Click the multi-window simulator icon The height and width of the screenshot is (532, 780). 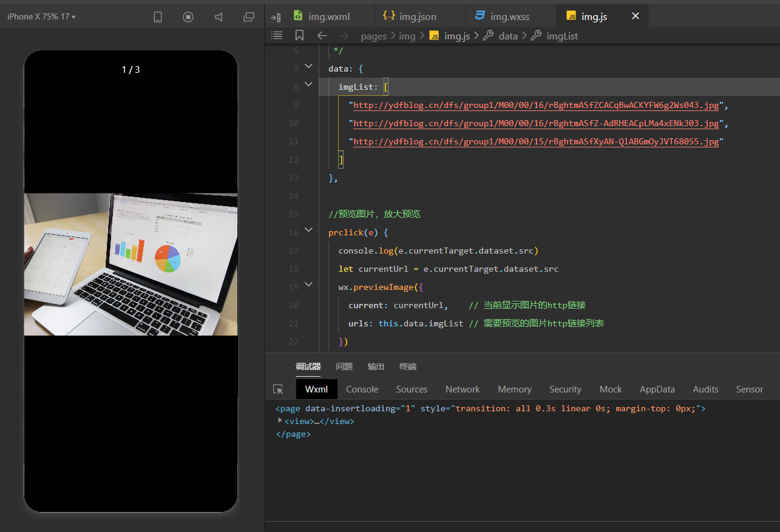pos(249,17)
